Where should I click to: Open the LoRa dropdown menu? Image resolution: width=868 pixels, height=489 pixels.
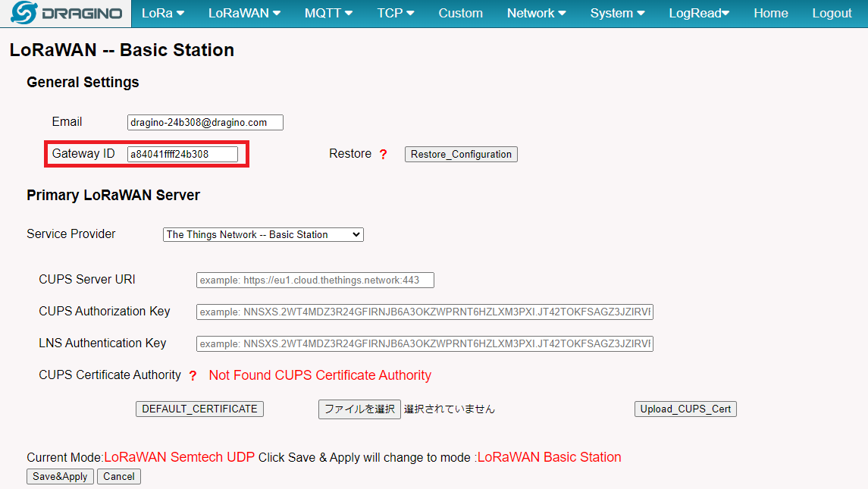pos(163,14)
